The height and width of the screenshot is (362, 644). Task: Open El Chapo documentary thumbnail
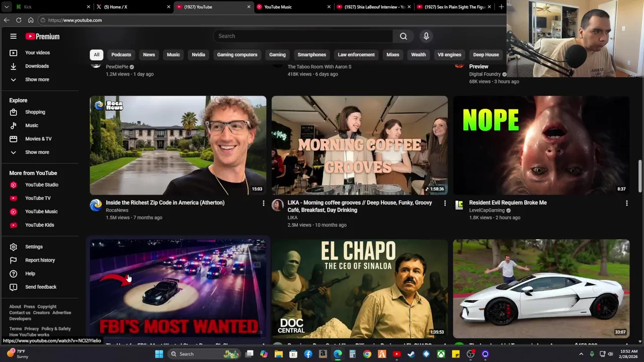(360, 289)
